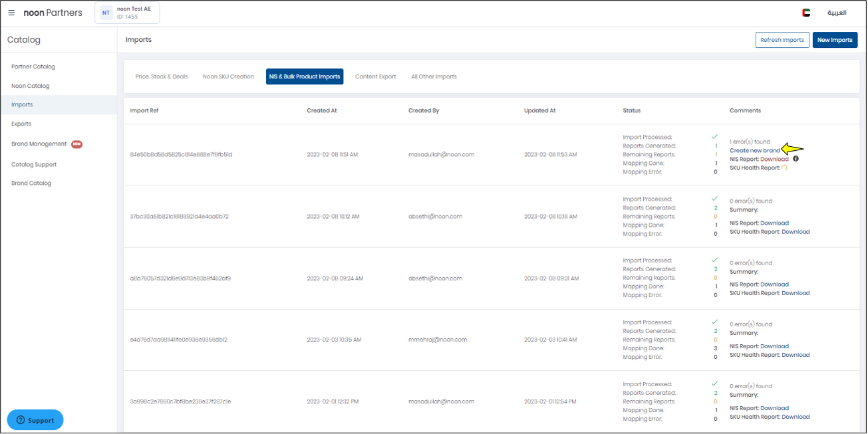Click the Refresh Imports button

pos(782,40)
